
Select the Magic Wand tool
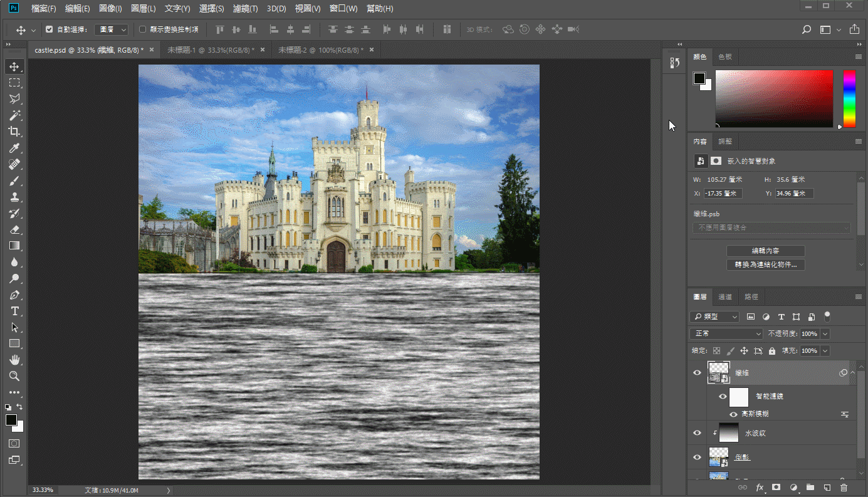tap(14, 115)
